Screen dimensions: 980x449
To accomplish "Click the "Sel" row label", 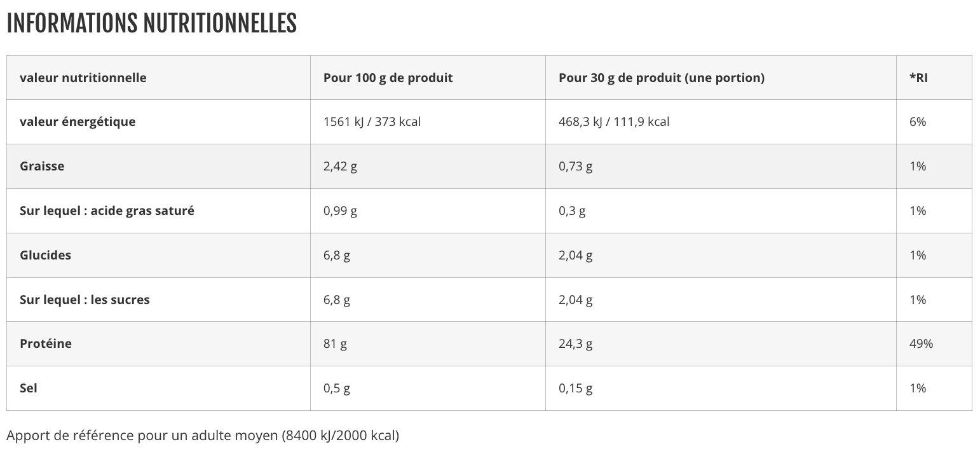I will pyautogui.click(x=29, y=388).
